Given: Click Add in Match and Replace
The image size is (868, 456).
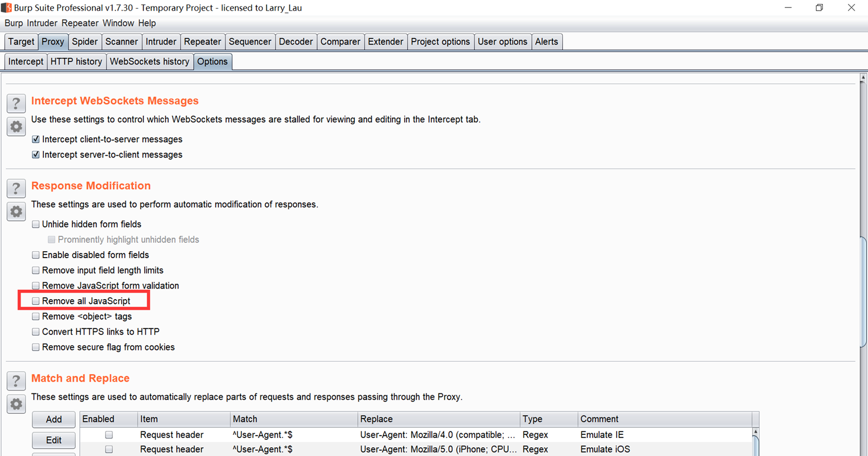Looking at the screenshot, I should pyautogui.click(x=54, y=419).
